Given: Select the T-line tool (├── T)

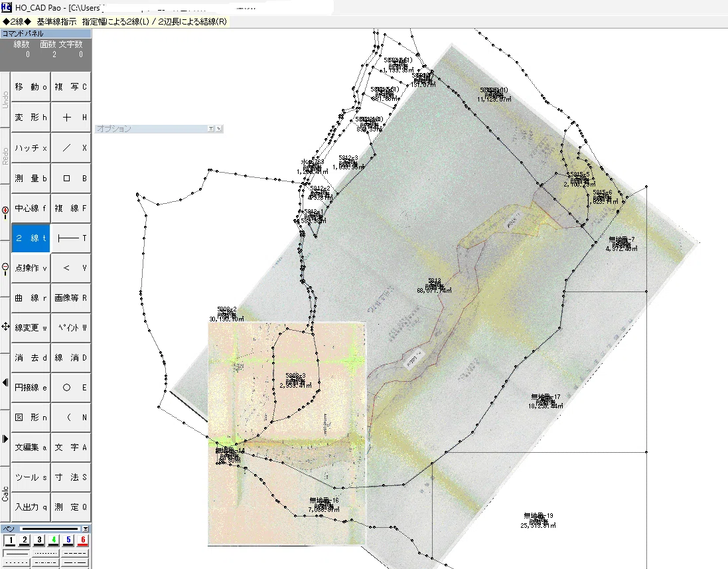Looking at the screenshot, I should [x=70, y=238].
